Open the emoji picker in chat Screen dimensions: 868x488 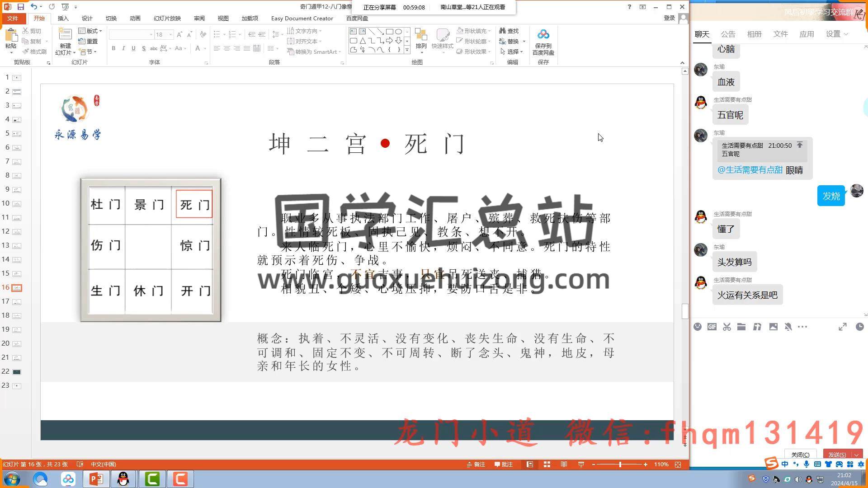[698, 327]
